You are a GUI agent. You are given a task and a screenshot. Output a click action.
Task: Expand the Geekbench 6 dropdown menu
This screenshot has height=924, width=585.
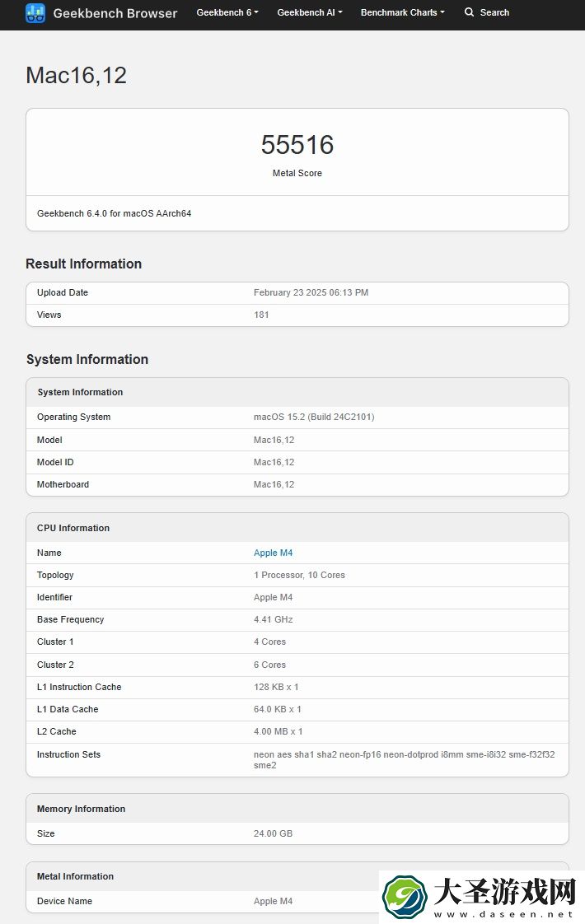point(227,12)
